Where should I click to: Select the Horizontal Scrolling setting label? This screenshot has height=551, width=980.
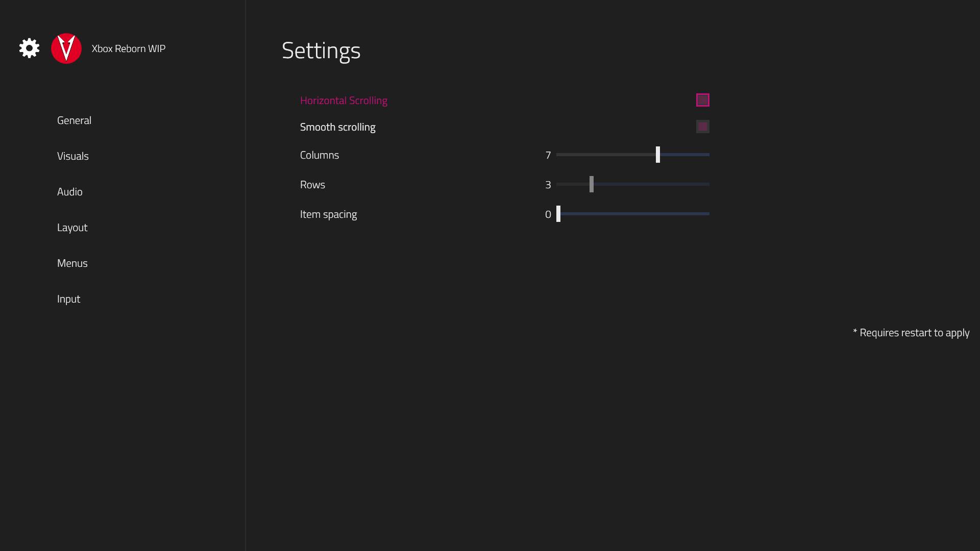[344, 101]
